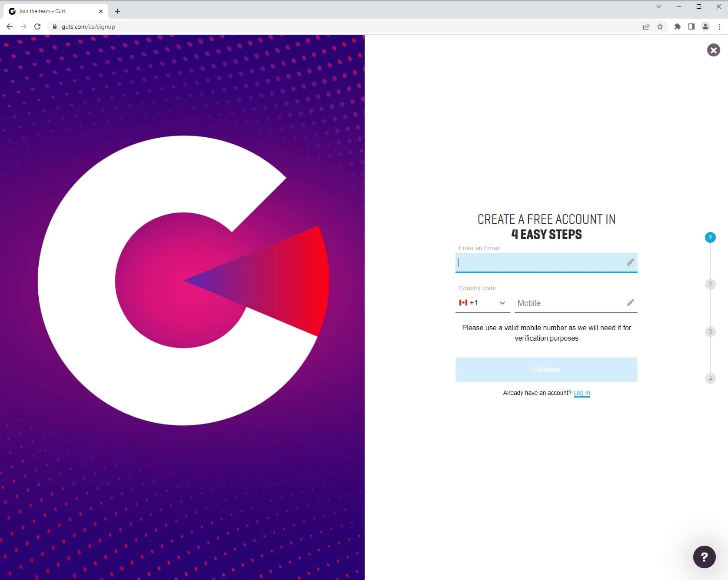
Task: Open Chrome three-dot menu
Action: (x=719, y=27)
